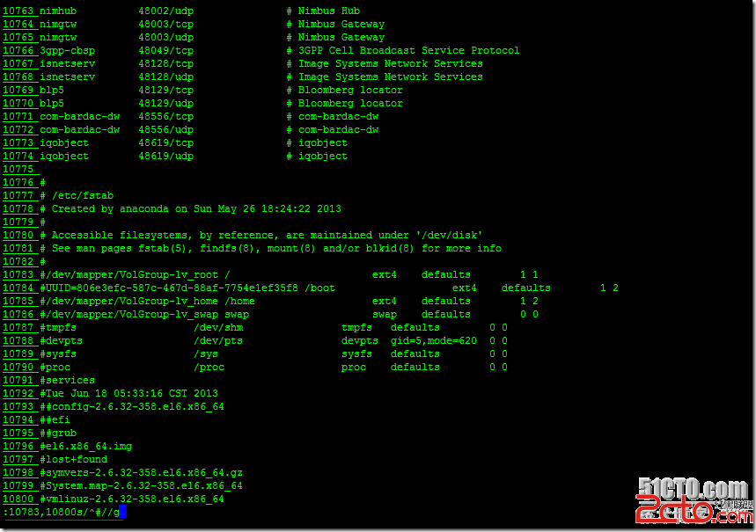Click "isnetserv" on line 10767
The width and height of the screenshot is (756, 532).
point(68,63)
